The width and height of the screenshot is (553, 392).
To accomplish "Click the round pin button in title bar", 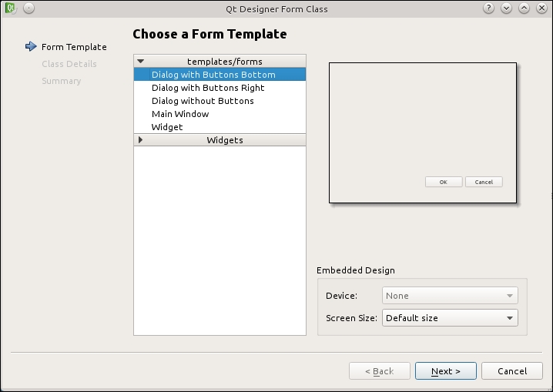I will [29, 8].
